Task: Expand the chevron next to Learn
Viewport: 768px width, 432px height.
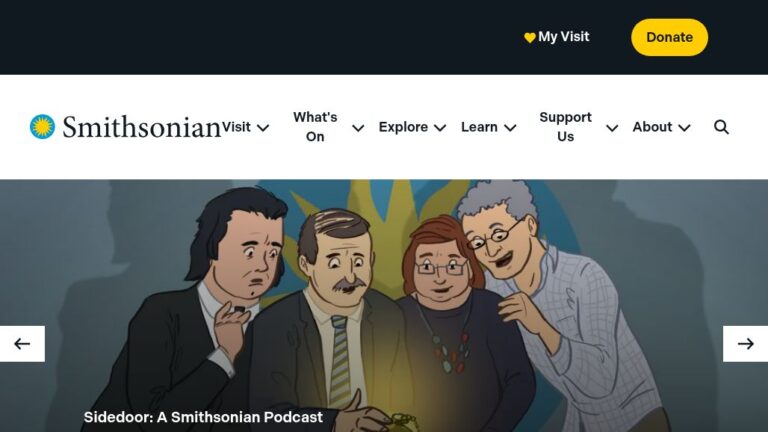Action: click(x=510, y=128)
